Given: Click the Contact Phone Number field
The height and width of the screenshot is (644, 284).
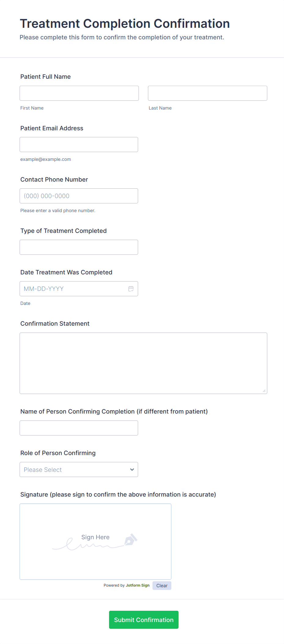Looking at the screenshot, I should pos(79,196).
